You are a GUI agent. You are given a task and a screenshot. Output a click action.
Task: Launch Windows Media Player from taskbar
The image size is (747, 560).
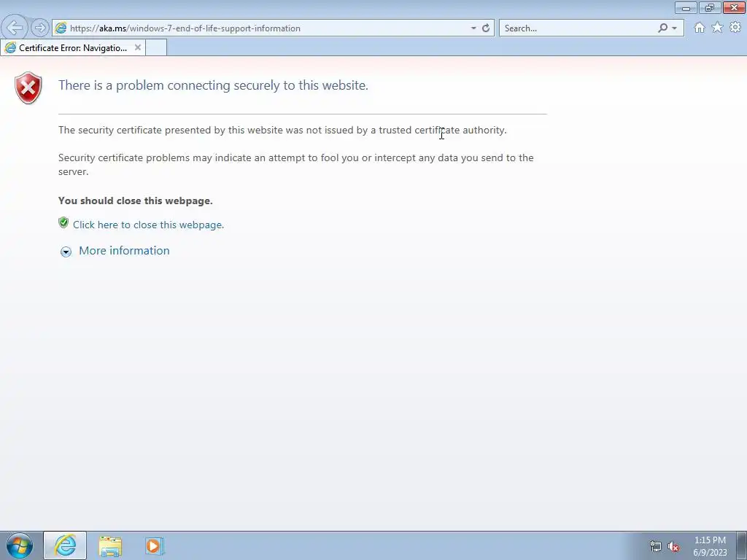click(x=155, y=545)
